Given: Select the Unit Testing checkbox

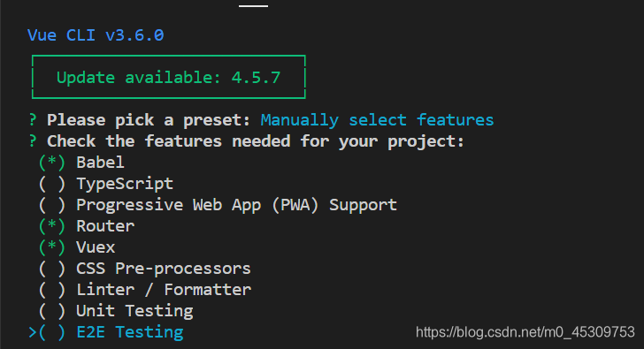Looking at the screenshot, I should click(x=52, y=311).
